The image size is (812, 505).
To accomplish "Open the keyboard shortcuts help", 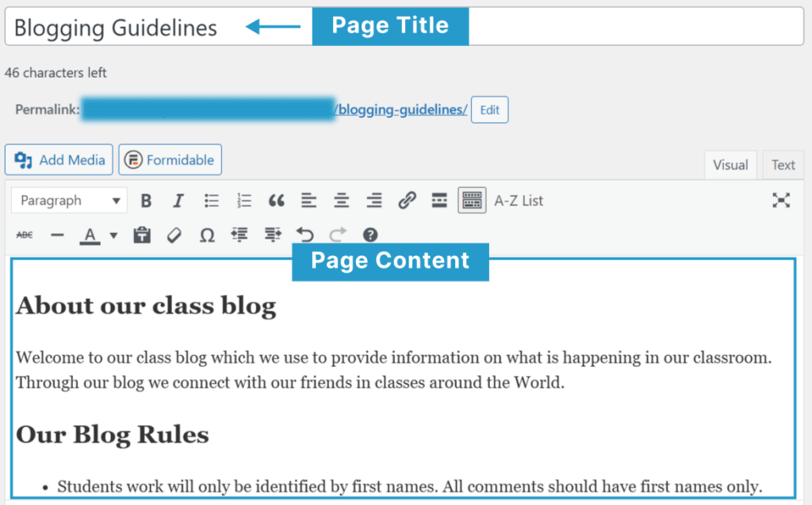I will [x=370, y=235].
